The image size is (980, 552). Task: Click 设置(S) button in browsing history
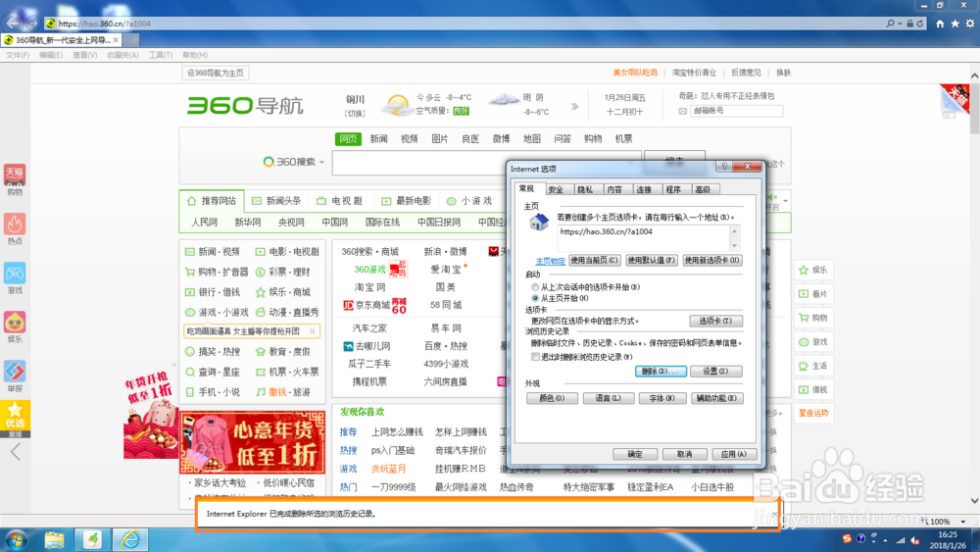pyautogui.click(x=715, y=372)
